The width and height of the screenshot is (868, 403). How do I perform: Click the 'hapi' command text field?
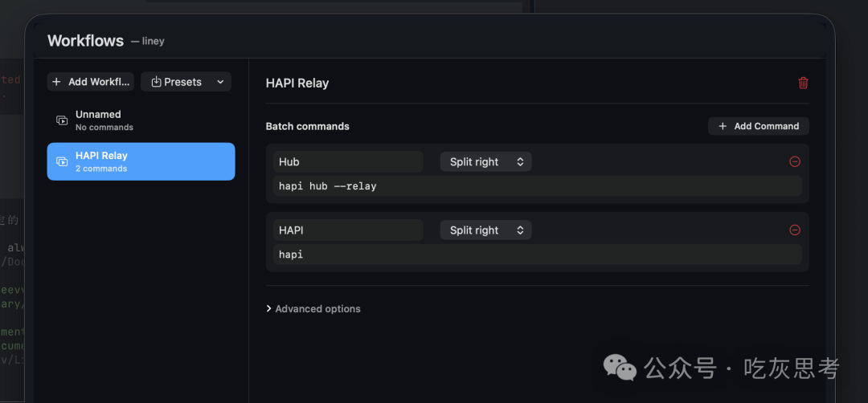click(x=538, y=254)
